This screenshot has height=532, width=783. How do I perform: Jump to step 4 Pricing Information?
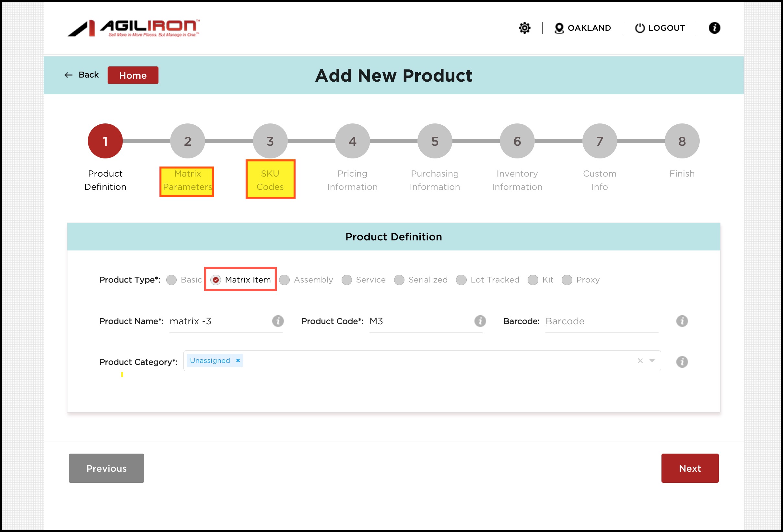[x=352, y=141]
